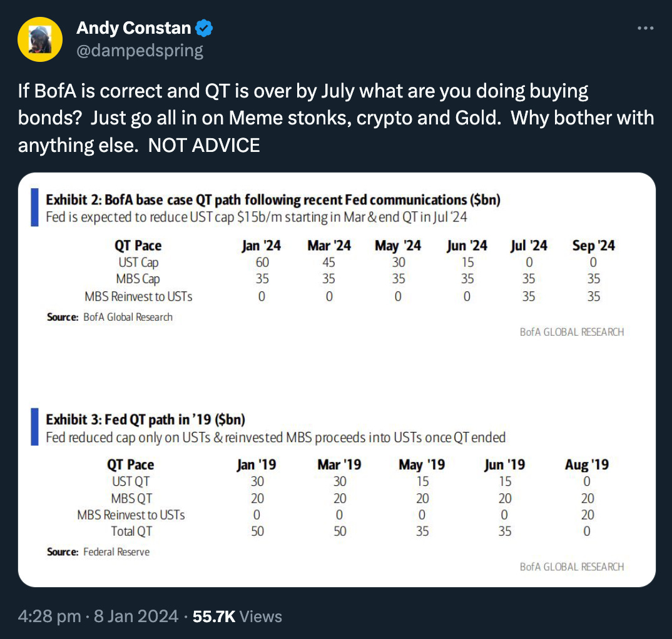The width and height of the screenshot is (672, 639).
Task: Click the blue bar beside Exhibit 2
Action: [x=35, y=209]
